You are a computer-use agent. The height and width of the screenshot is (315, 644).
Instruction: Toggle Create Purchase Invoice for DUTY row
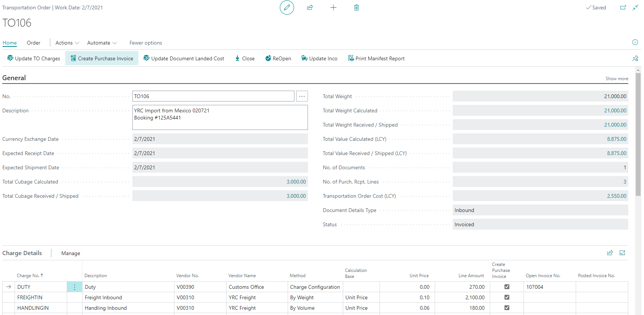[507, 287]
